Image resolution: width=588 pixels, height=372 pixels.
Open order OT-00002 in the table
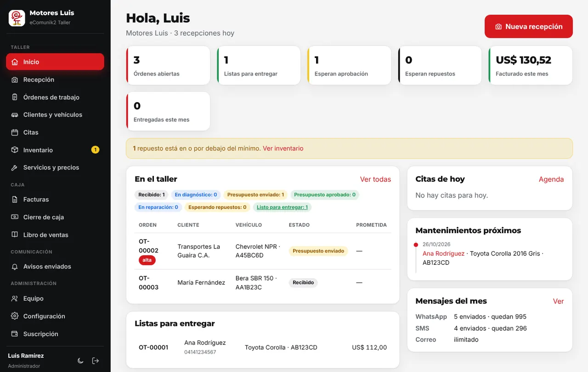coord(148,246)
